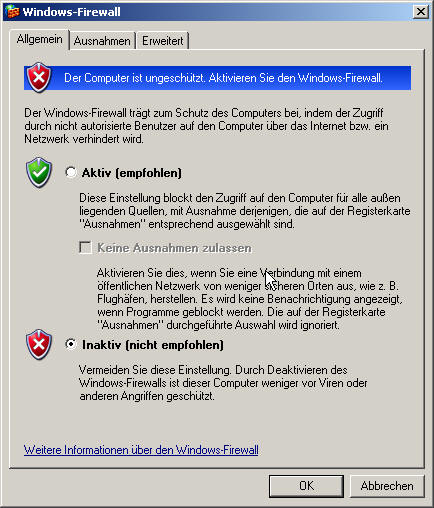434x508 pixels.
Task: Click the 'Keine Ausnahmen zulassen' label text
Action: (174, 248)
